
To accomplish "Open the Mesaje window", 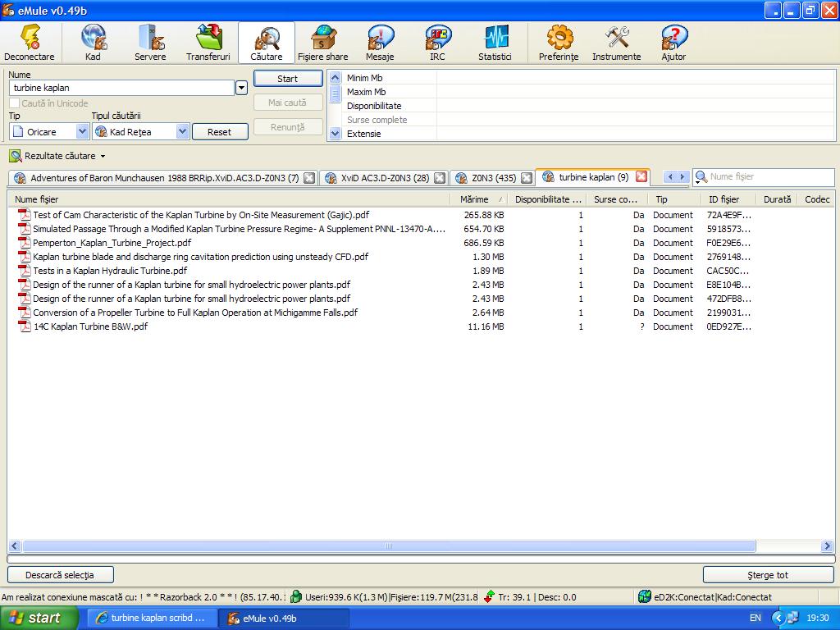I will [x=380, y=42].
